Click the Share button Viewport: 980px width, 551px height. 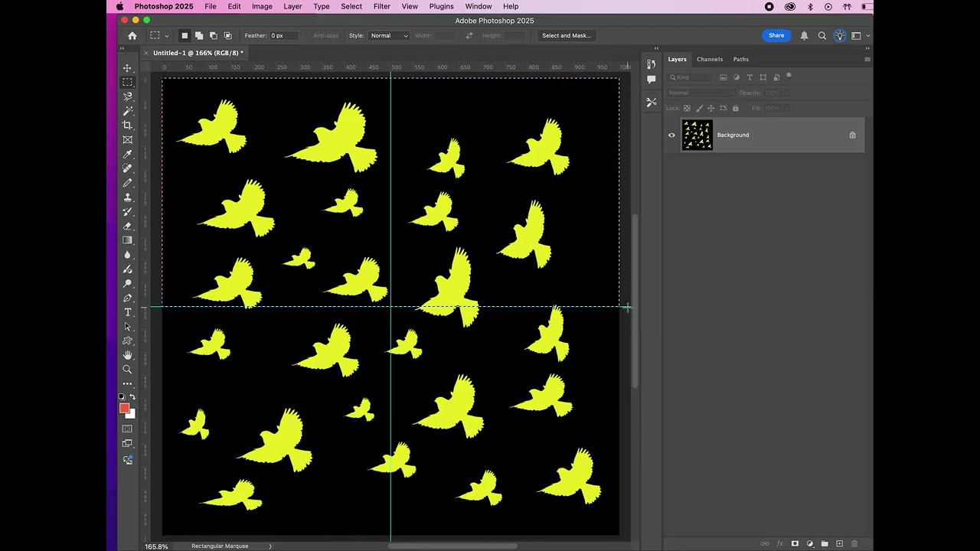coord(776,35)
